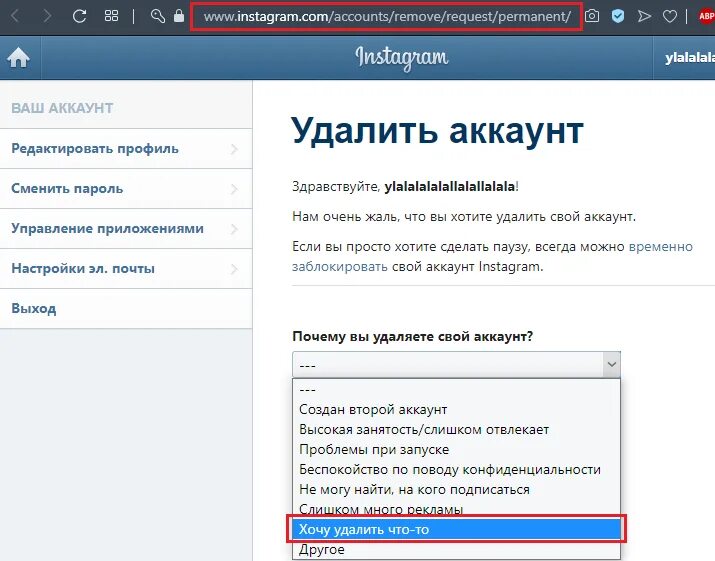
Task: Open the speed dial grid icon
Action: point(111,16)
